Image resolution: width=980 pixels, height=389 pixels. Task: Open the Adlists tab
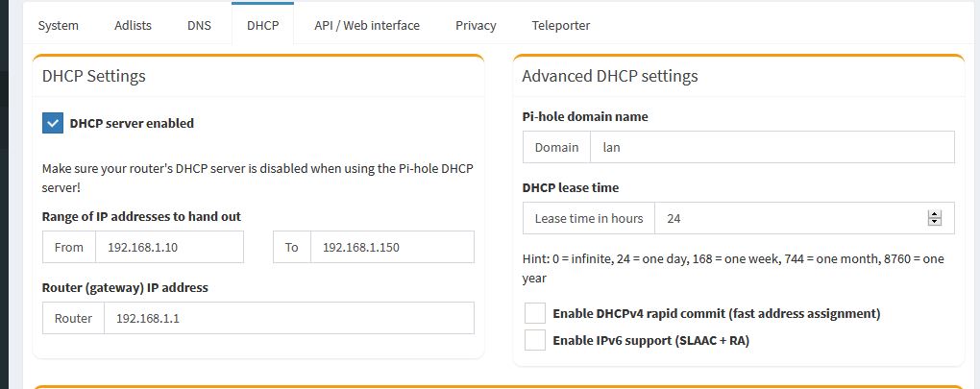click(133, 26)
